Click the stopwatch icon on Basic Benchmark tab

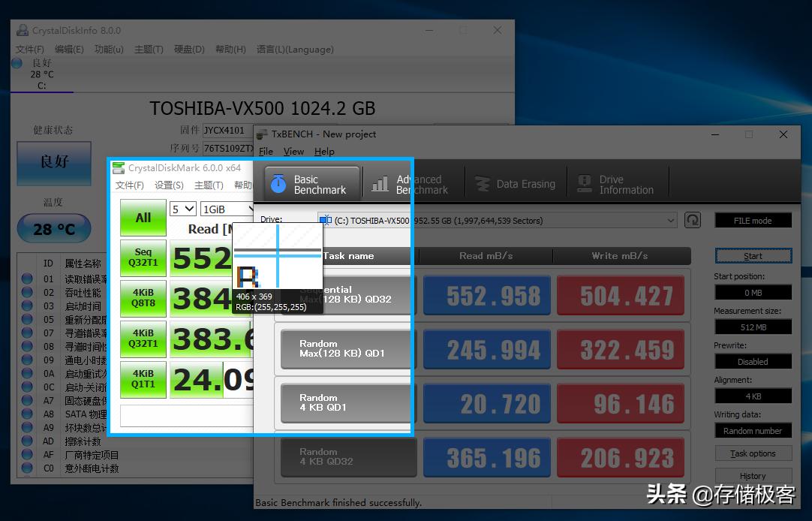(278, 184)
